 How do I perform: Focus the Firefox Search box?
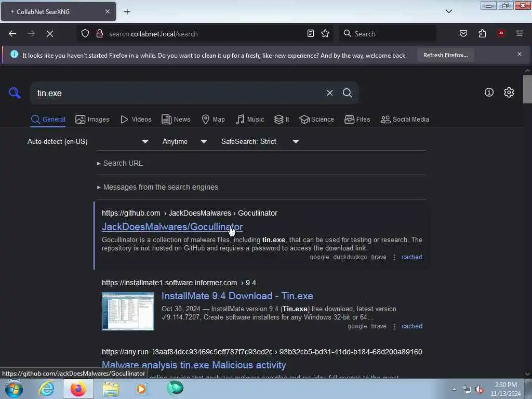pos(388,34)
